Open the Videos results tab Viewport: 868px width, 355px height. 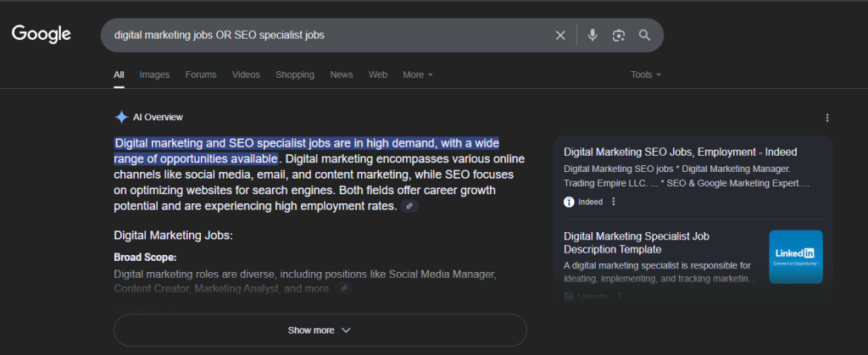coord(246,75)
